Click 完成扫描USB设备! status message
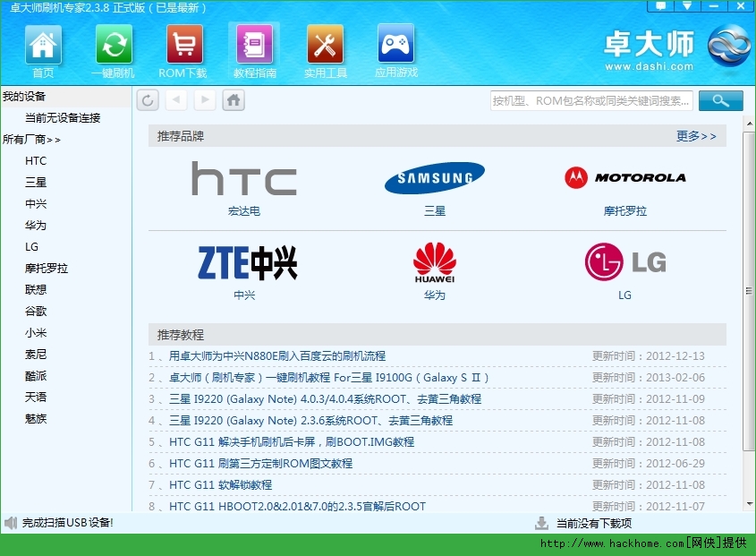The image size is (756, 556). point(67,523)
